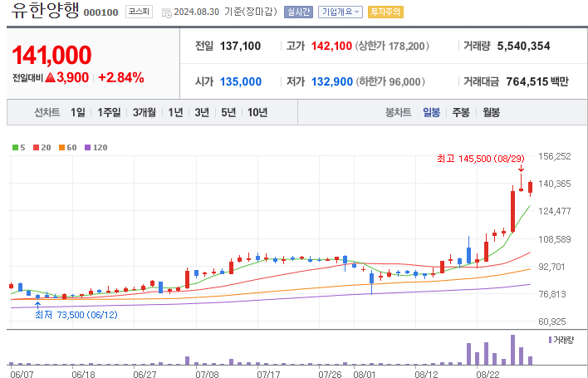Click the 고가 value 142,100

(331, 47)
